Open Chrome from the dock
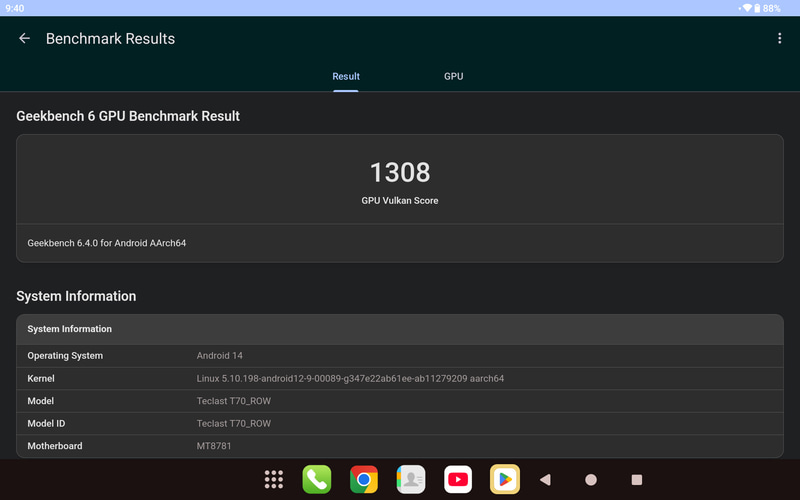800x500 pixels. [364, 479]
